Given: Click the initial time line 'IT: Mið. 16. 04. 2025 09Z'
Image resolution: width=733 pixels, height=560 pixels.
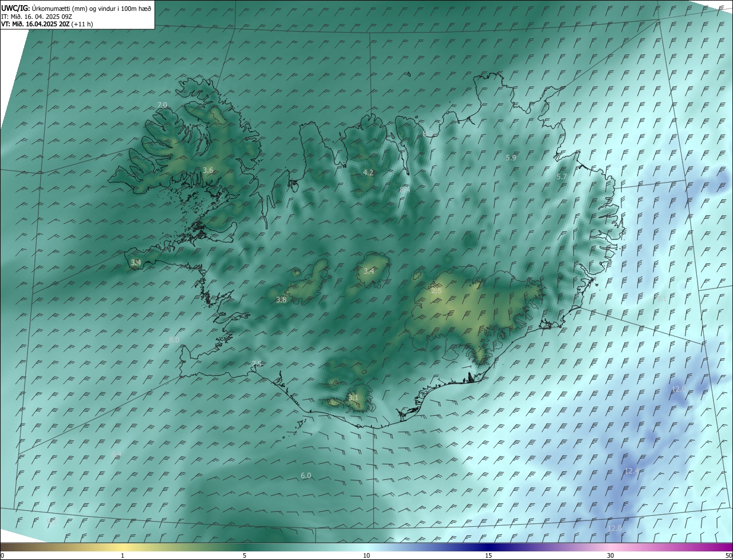Looking at the screenshot, I should point(36,17).
